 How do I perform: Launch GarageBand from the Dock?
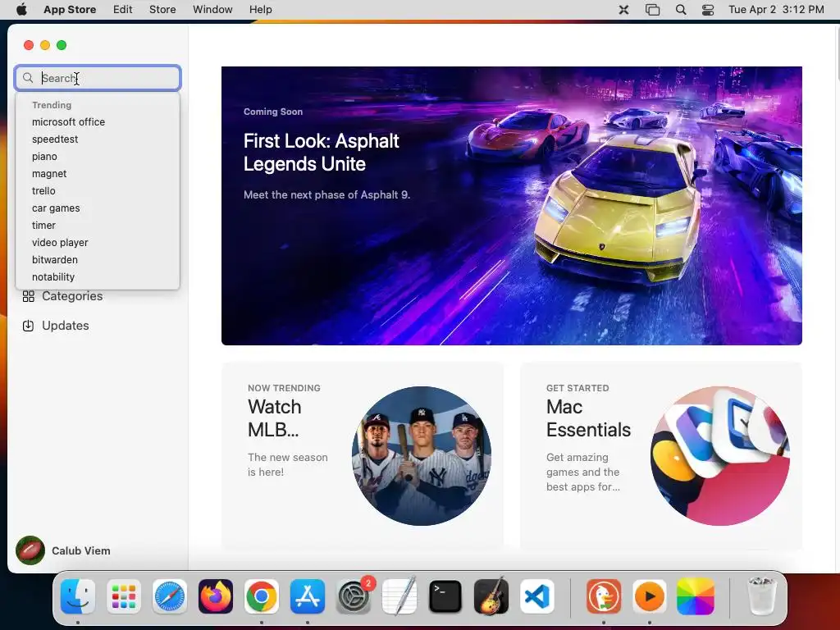(491, 596)
